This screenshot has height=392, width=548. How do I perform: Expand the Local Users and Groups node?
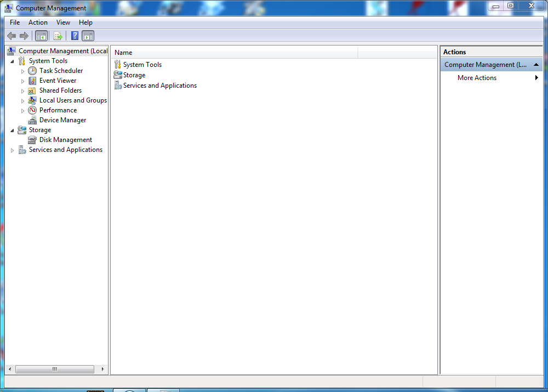(x=22, y=101)
